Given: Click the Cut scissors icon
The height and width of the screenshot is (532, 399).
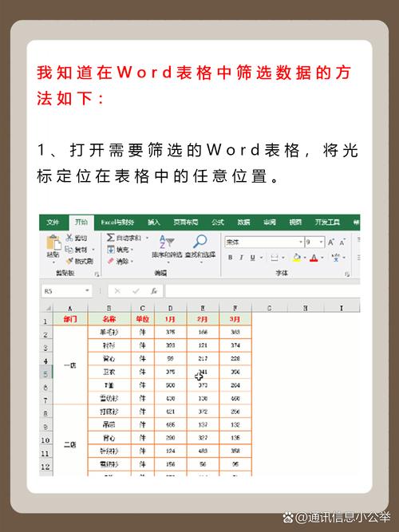Looking at the screenshot, I should tap(69, 238).
